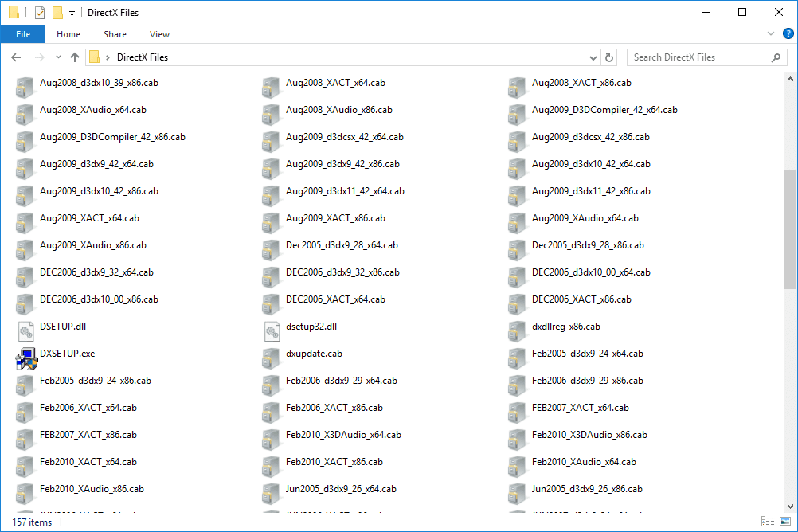The height and width of the screenshot is (532, 798).
Task: Click the Search DirectX Files box
Action: point(699,57)
